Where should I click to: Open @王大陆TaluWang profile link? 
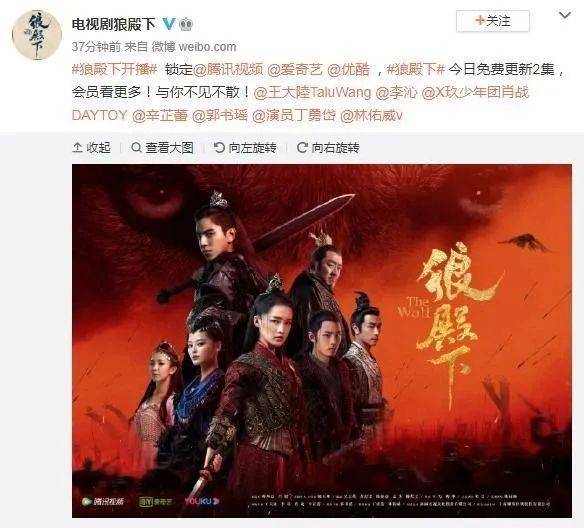point(312,92)
